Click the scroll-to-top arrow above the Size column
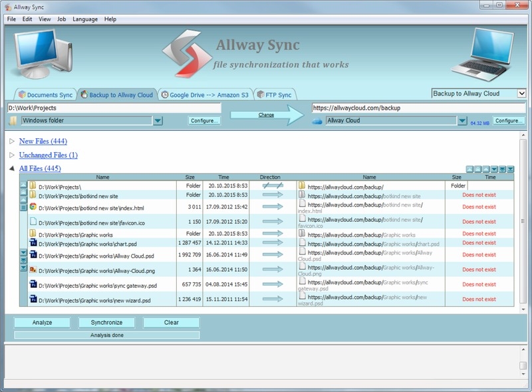This screenshot has height=392, width=532. click(470, 167)
